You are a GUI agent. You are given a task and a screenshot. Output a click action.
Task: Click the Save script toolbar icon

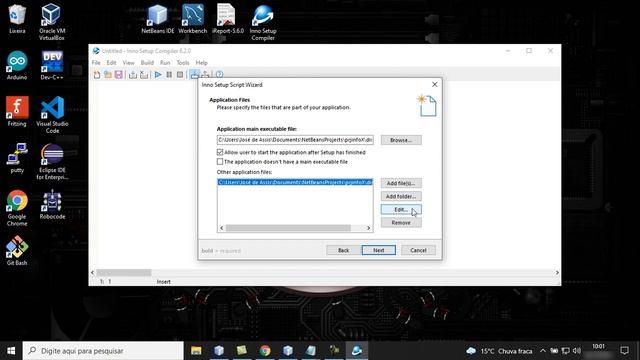click(118, 75)
